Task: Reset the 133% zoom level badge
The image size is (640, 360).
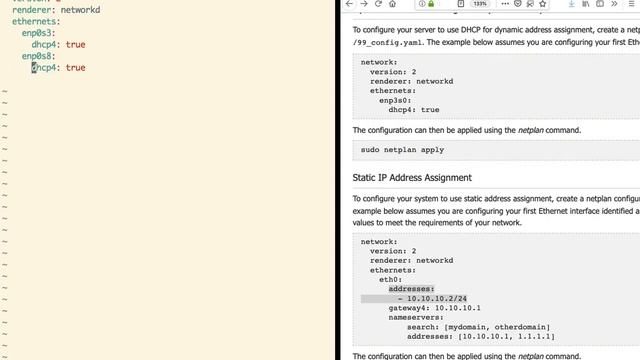Action: [480, 4]
